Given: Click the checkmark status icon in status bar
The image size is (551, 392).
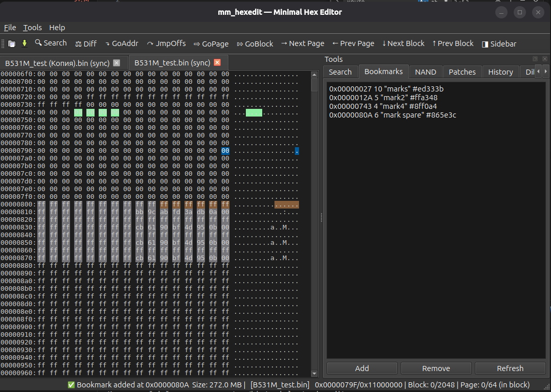Looking at the screenshot, I should [x=71, y=385].
